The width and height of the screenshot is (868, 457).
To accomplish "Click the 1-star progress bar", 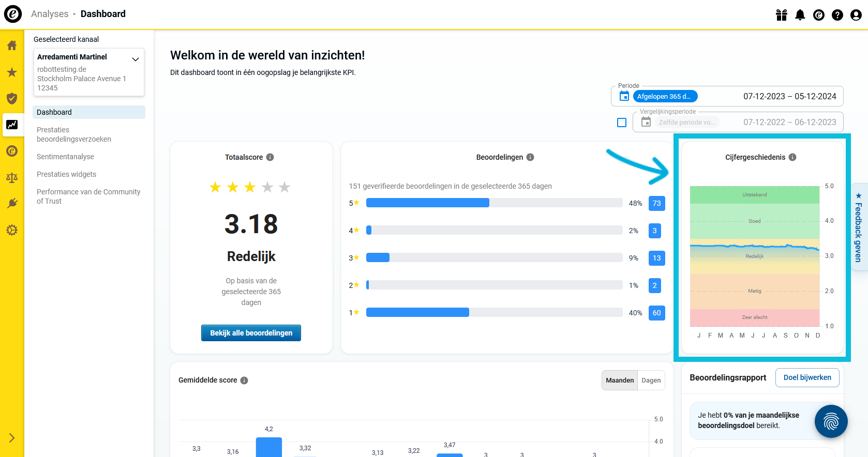I will [495, 312].
